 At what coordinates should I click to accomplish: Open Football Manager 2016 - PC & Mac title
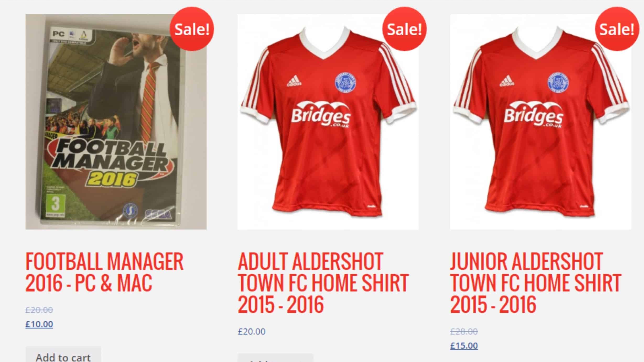tap(104, 272)
